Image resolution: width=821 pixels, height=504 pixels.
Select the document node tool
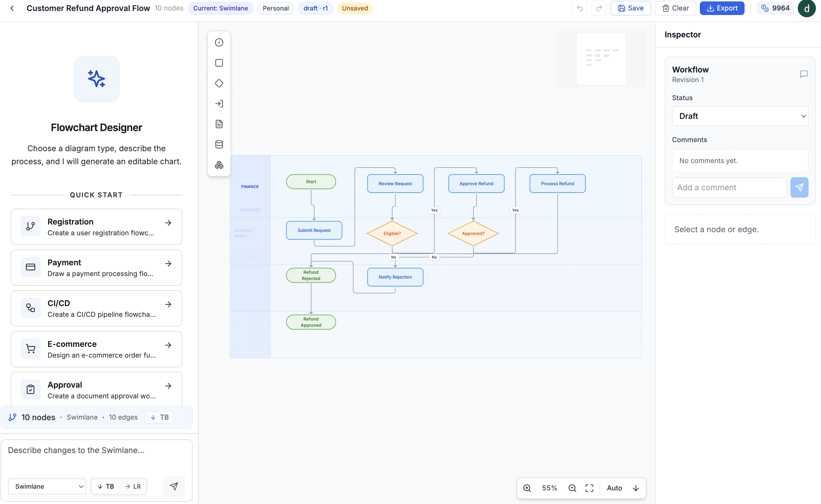219,124
